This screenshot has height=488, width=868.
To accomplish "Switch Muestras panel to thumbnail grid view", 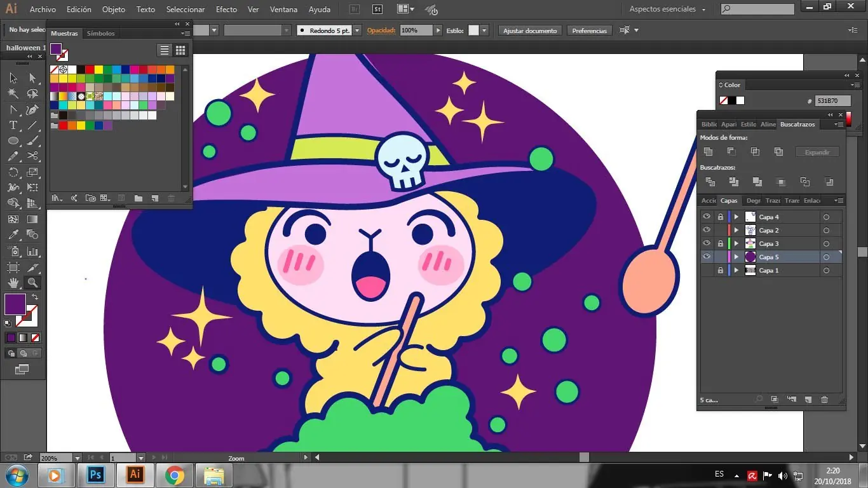I will [180, 50].
